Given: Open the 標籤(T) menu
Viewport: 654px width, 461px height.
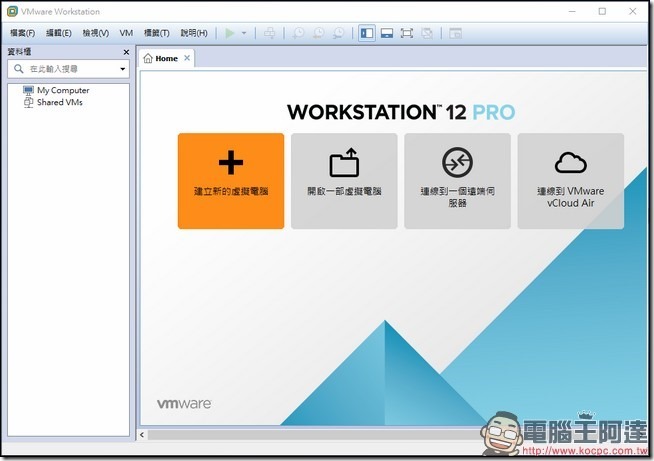Looking at the screenshot, I should pos(156,33).
